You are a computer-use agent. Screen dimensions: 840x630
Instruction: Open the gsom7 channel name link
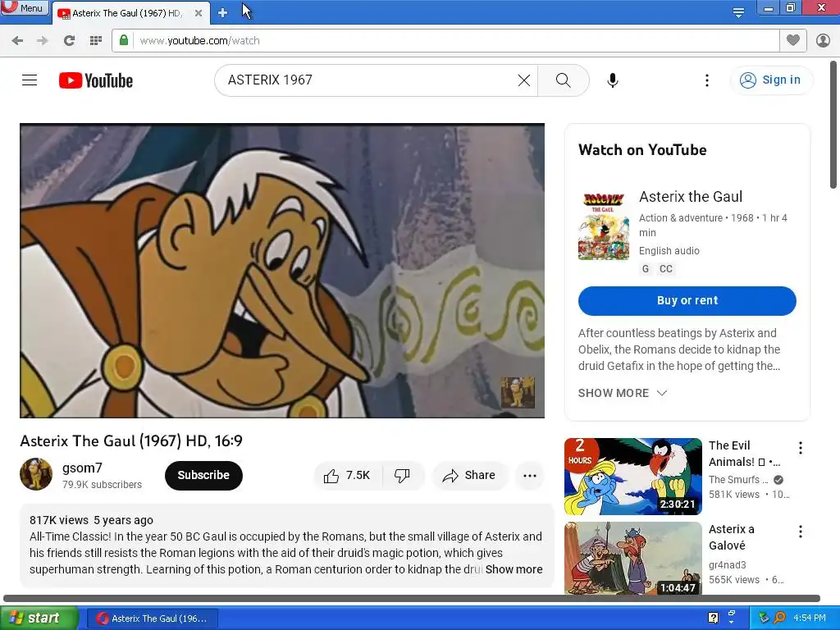click(x=82, y=468)
